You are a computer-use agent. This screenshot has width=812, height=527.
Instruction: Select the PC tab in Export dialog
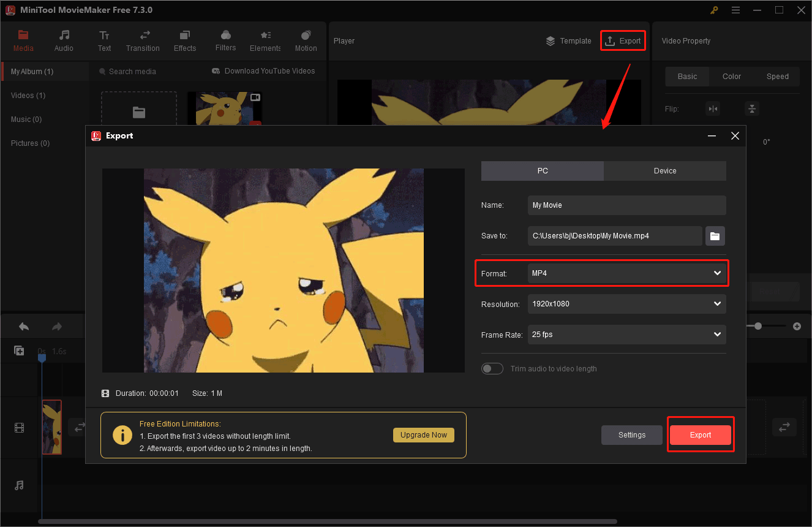point(543,171)
